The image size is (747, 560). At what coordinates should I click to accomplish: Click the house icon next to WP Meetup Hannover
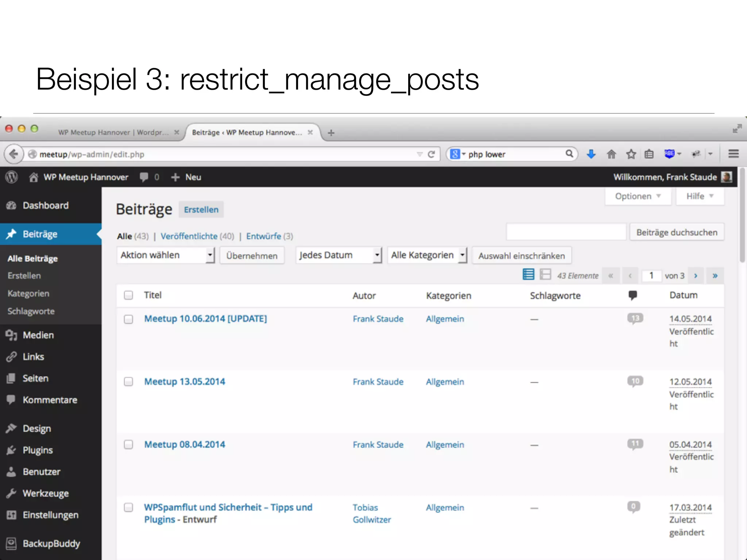pyautogui.click(x=34, y=177)
